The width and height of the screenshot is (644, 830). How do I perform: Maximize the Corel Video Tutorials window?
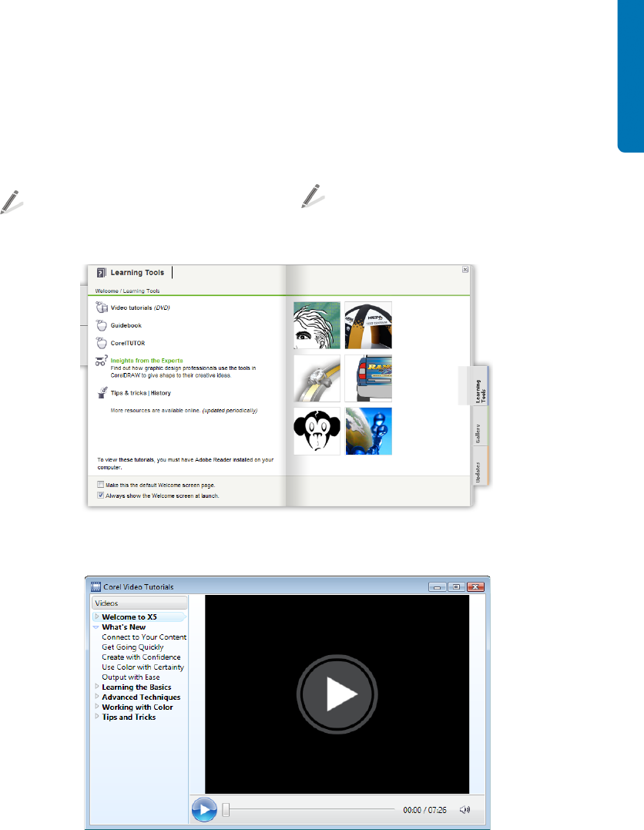[x=456, y=587]
